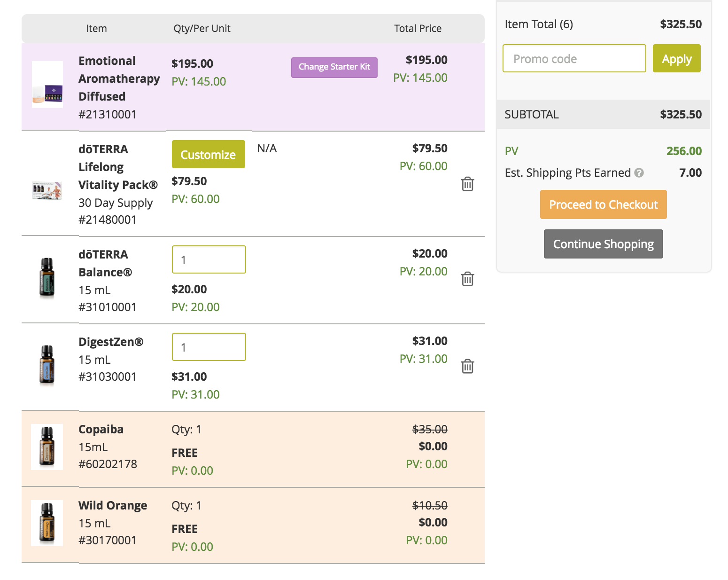
Task: Open Lifelong Vitality Pack product image
Action: click(47, 190)
